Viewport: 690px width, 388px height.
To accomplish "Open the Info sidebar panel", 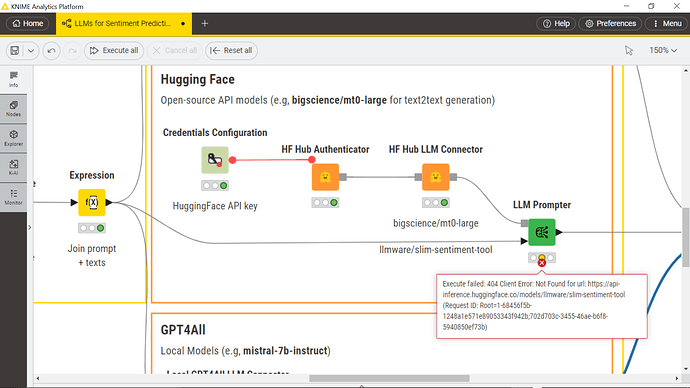I will coord(14,80).
